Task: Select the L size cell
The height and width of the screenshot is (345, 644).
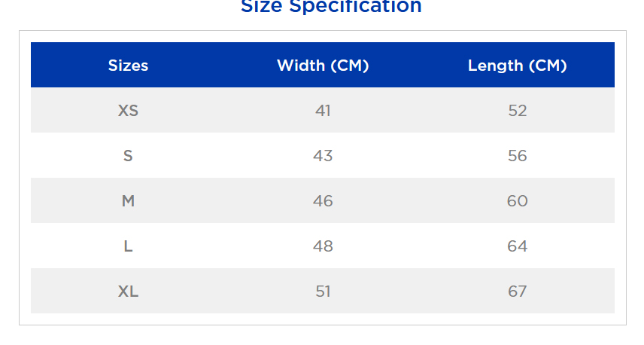Action: (x=128, y=246)
